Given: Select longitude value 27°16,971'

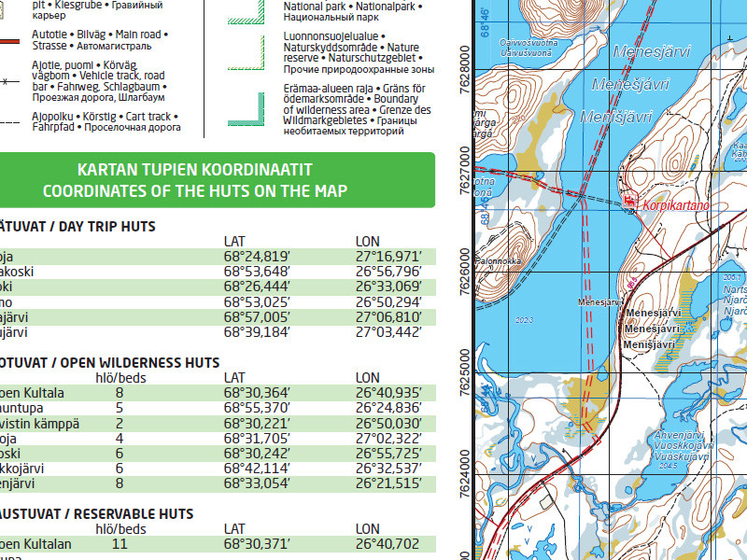Looking at the screenshot, I should pyautogui.click(x=388, y=257).
